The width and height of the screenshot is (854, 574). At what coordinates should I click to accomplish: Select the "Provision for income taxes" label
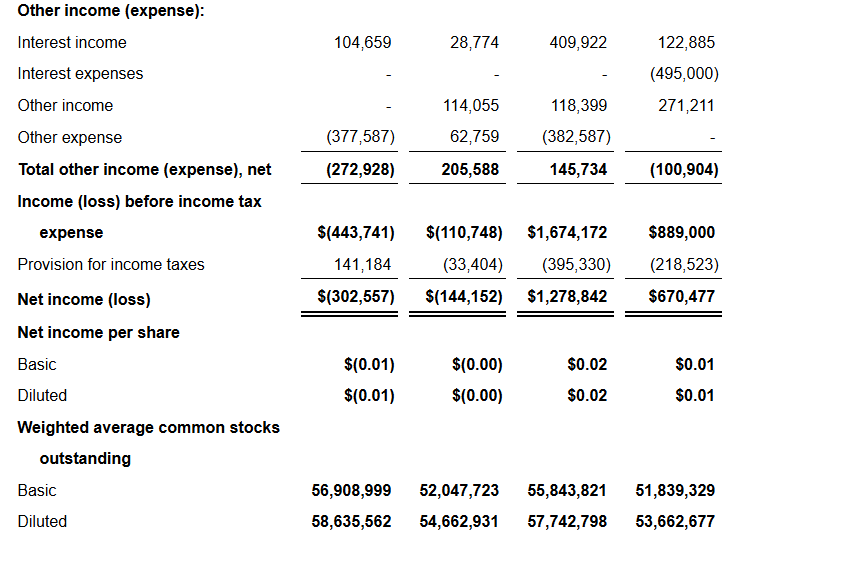pyautogui.click(x=111, y=265)
